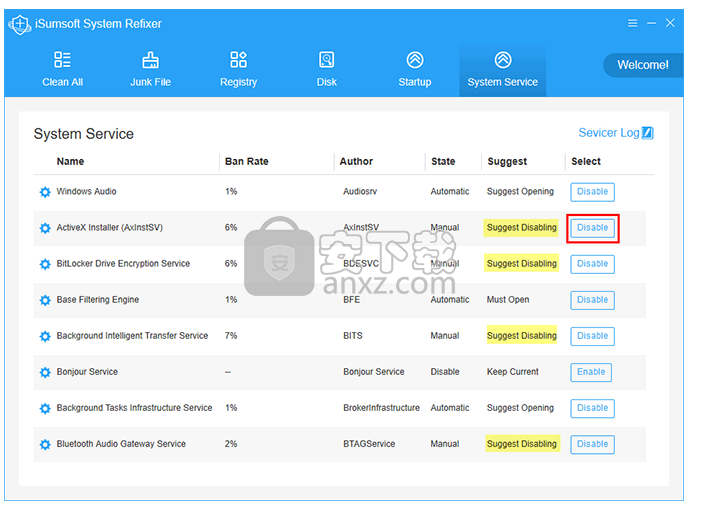704x515 pixels.
Task: Minimize the System Refixer window
Action: pyautogui.click(x=651, y=23)
